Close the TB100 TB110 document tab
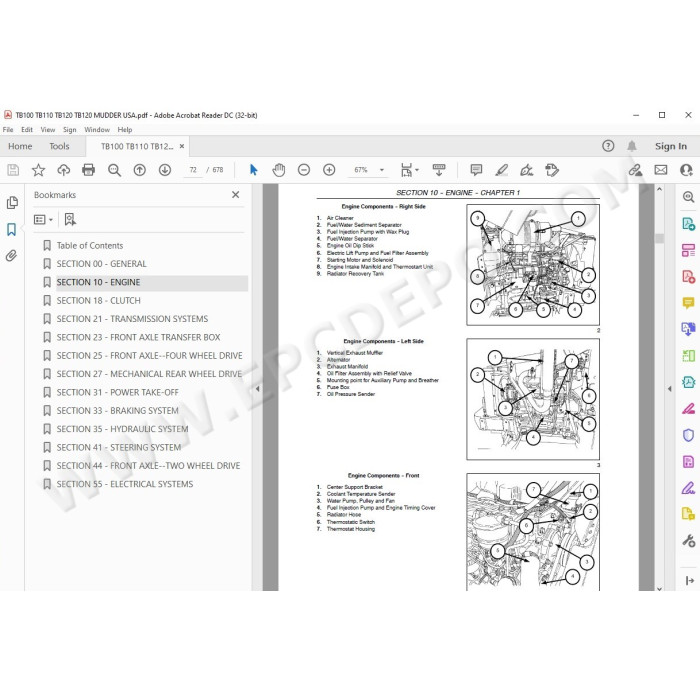Viewport: 700px width, 700px height. (x=182, y=146)
